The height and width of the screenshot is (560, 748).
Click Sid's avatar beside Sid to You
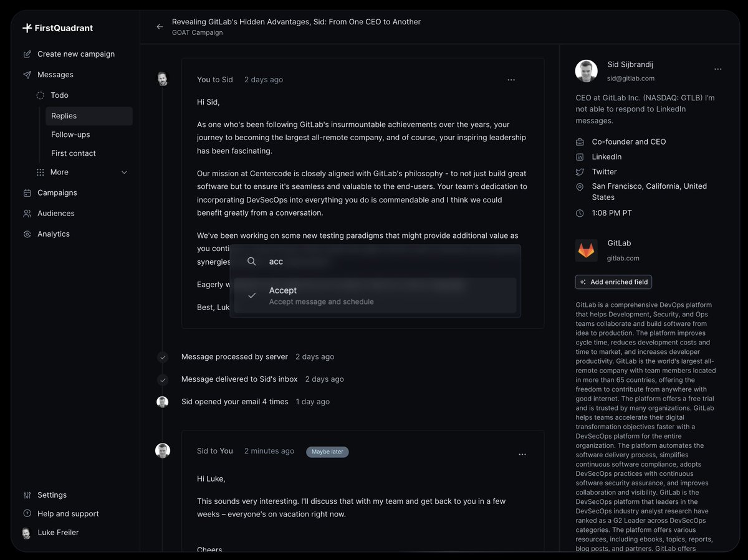[163, 450]
